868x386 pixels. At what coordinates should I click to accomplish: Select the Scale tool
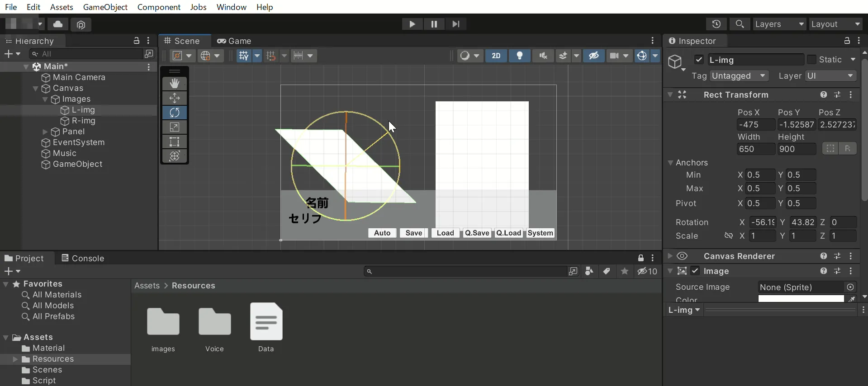tap(175, 127)
